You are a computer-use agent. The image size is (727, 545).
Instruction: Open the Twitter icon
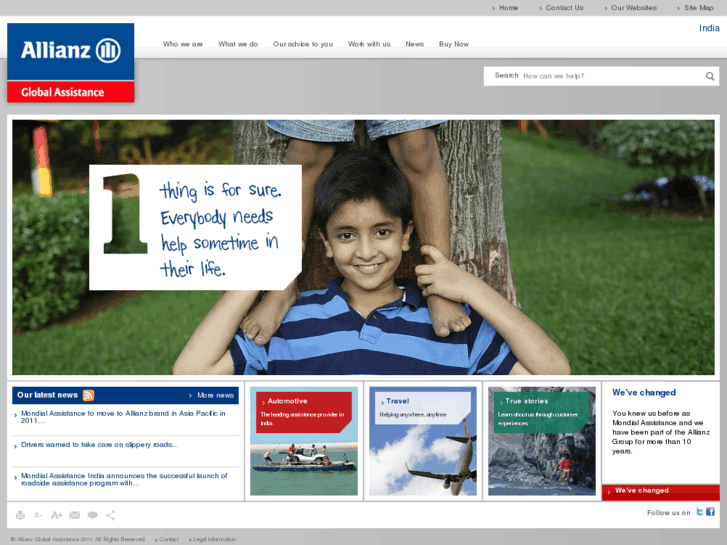point(700,512)
